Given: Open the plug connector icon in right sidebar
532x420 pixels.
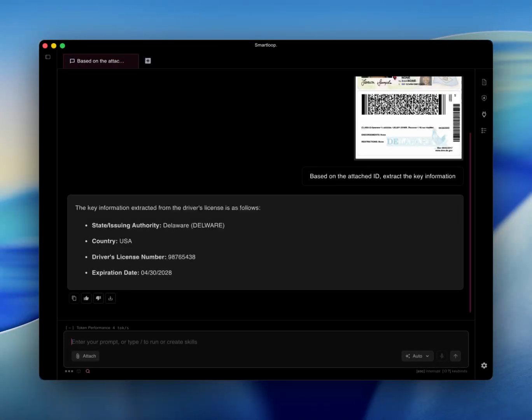Looking at the screenshot, I should pos(484,114).
